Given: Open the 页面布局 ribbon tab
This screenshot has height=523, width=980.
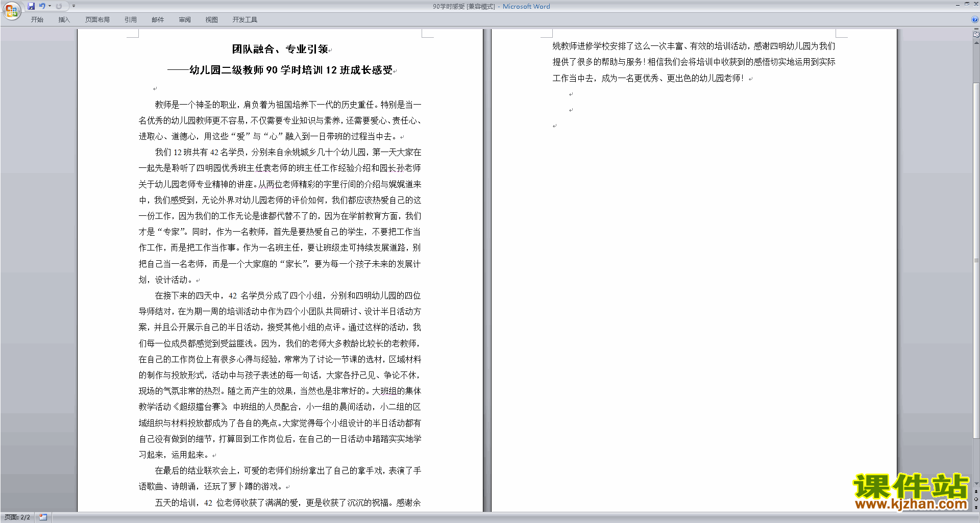Looking at the screenshot, I should (97, 20).
